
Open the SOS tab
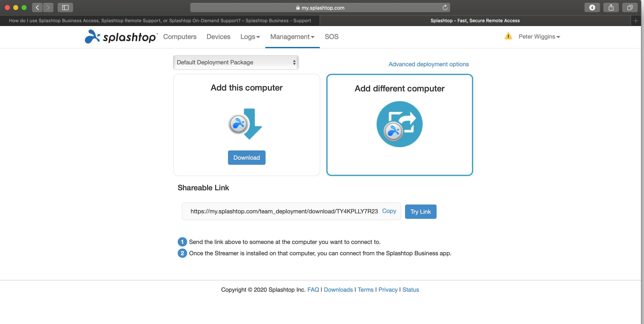332,37
